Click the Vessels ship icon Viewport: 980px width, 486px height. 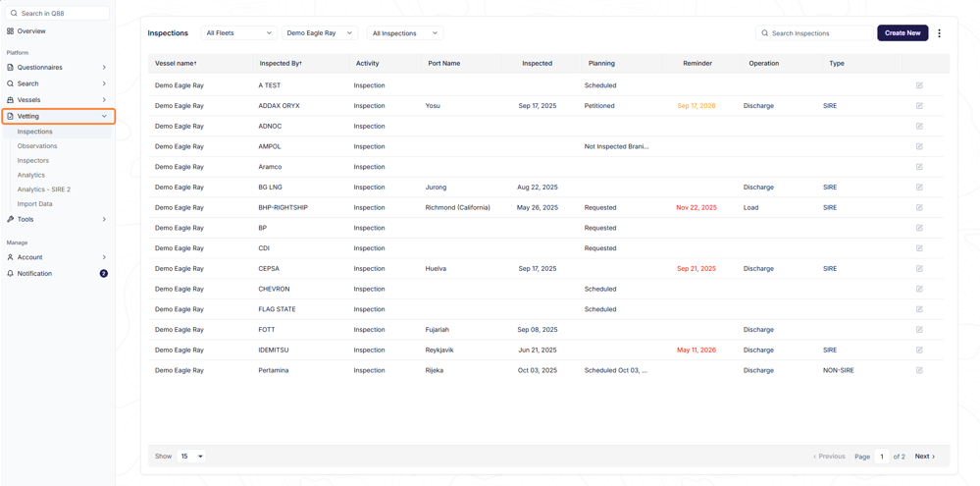[10, 99]
